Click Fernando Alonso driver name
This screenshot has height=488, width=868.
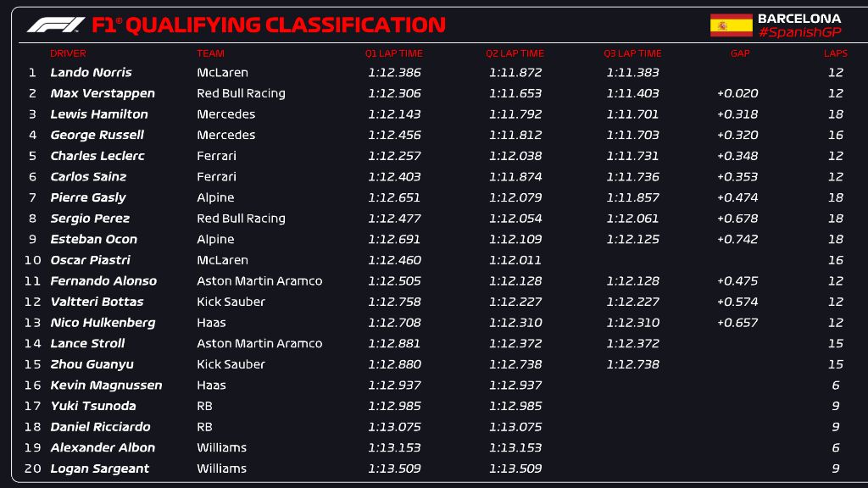pyautogui.click(x=103, y=281)
